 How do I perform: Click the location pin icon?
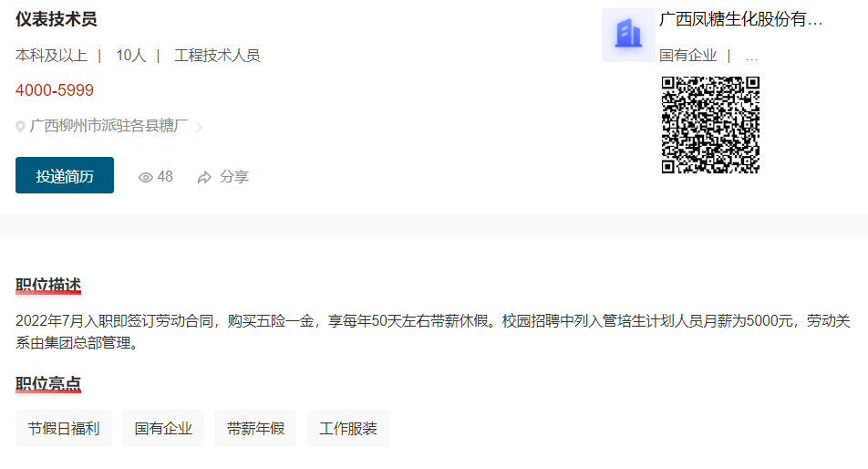pos(20,127)
